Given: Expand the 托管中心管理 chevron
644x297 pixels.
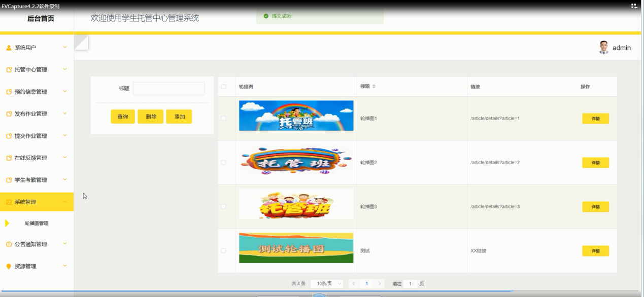Looking at the screenshot, I should pos(64,69).
